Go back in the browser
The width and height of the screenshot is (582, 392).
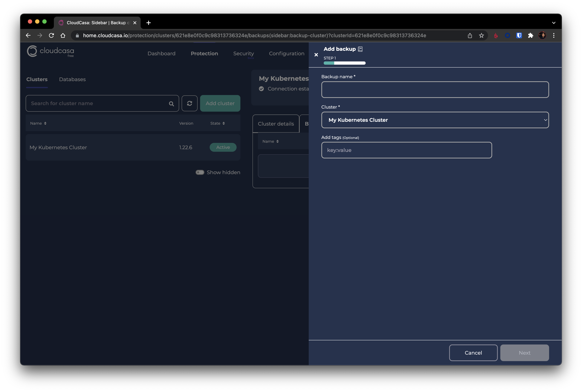click(x=28, y=36)
